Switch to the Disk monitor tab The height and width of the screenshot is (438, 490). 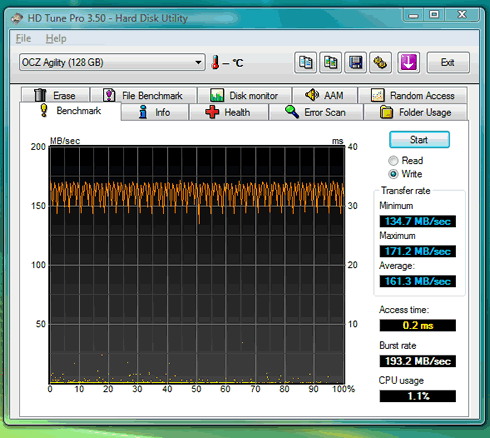pyautogui.click(x=244, y=95)
